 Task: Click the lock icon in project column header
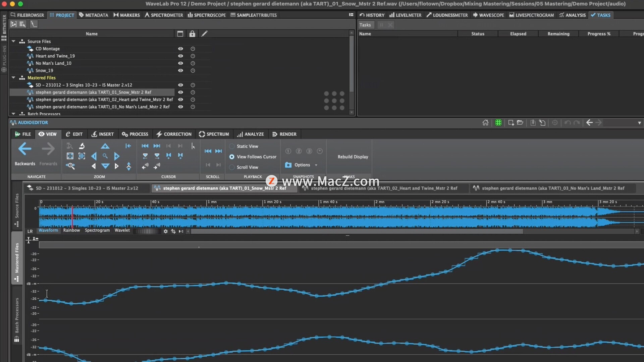point(192,34)
